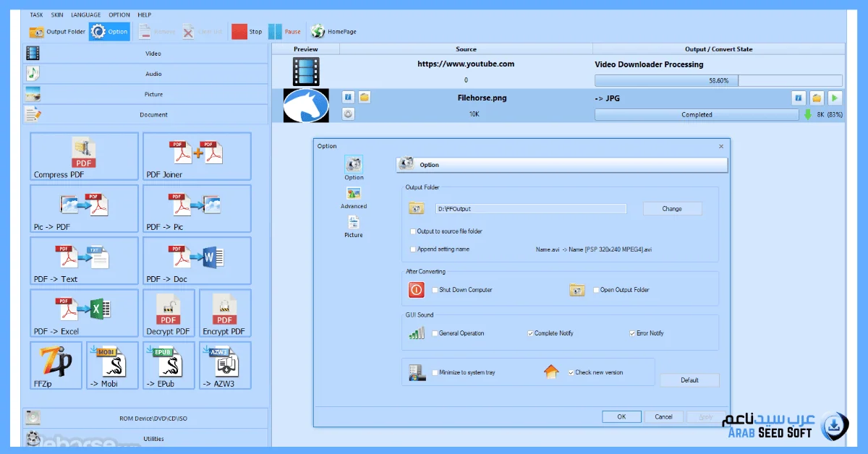Click the Stop toolbar button
This screenshot has width=868, height=454.
point(247,32)
